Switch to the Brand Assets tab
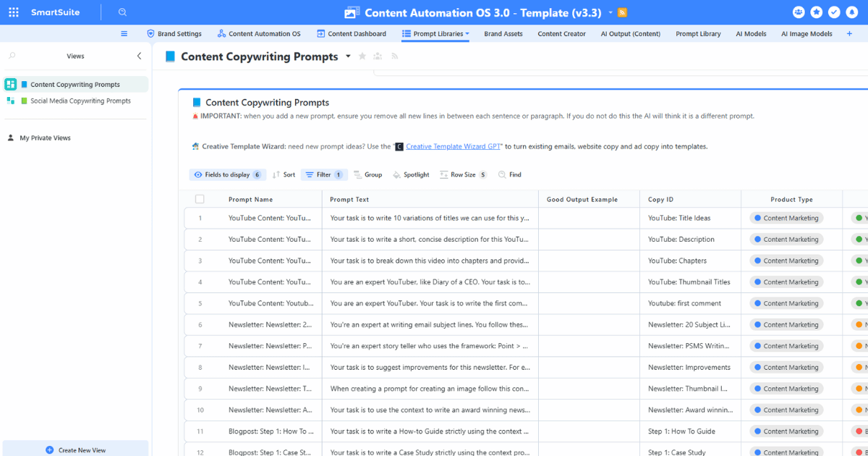 point(503,33)
